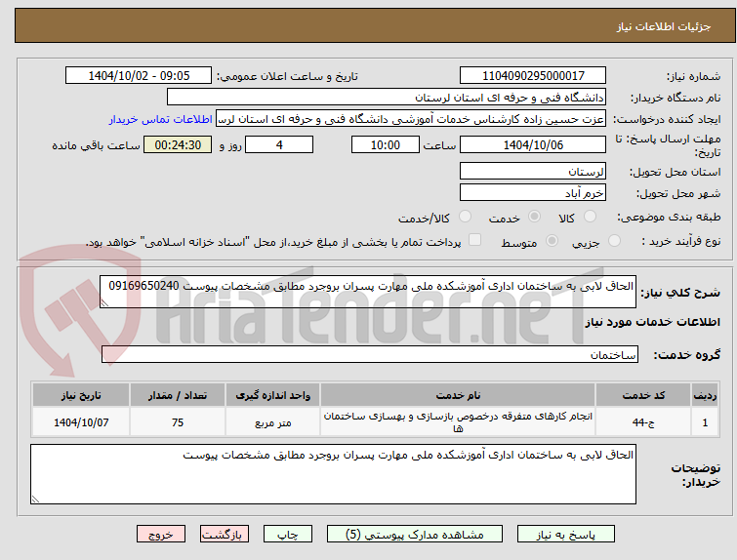The height and width of the screenshot is (560, 737).
Task: Select the کالا radio button
Action: (590, 217)
